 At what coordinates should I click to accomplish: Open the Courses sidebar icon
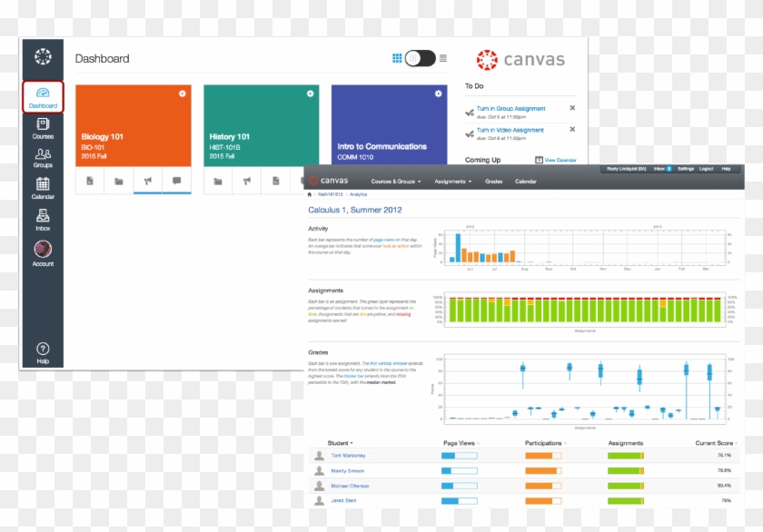(x=43, y=128)
